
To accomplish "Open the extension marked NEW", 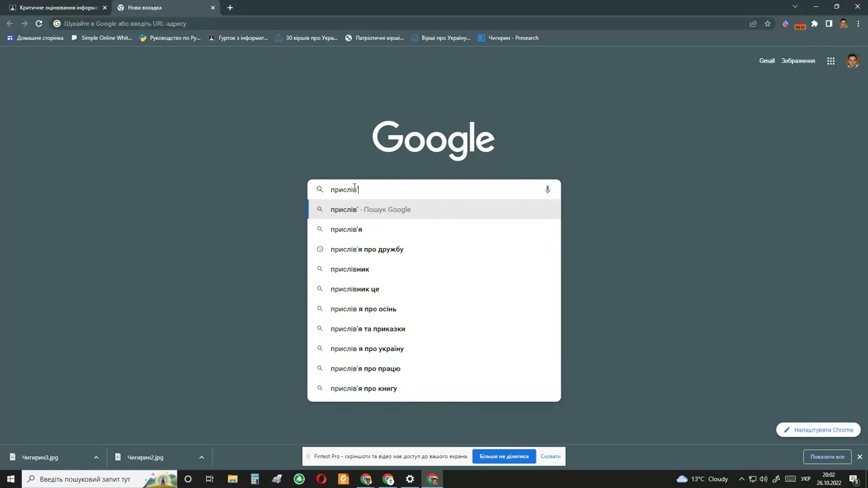I will pyautogui.click(x=800, y=24).
